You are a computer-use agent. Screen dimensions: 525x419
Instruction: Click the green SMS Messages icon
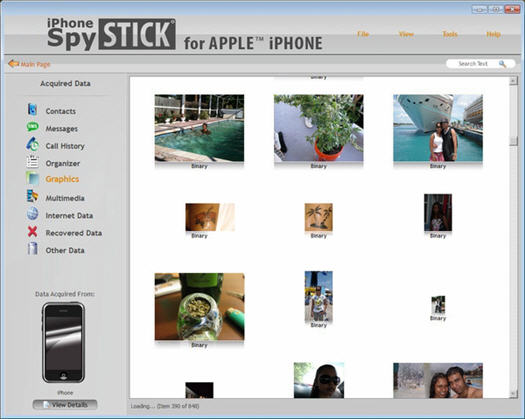click(x=32, y=127)
